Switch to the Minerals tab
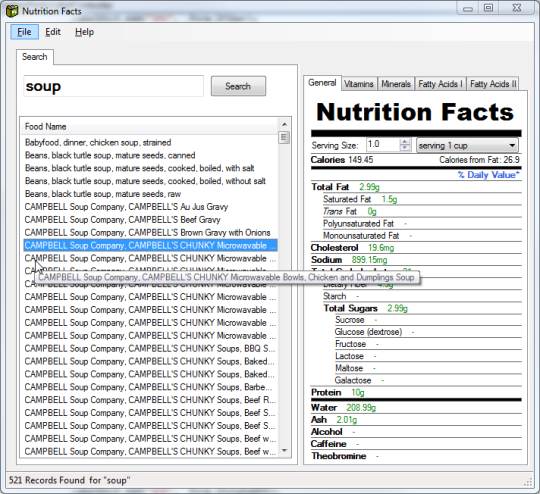The width and height of the screenshot is (540, 494). tap(396, 84)
